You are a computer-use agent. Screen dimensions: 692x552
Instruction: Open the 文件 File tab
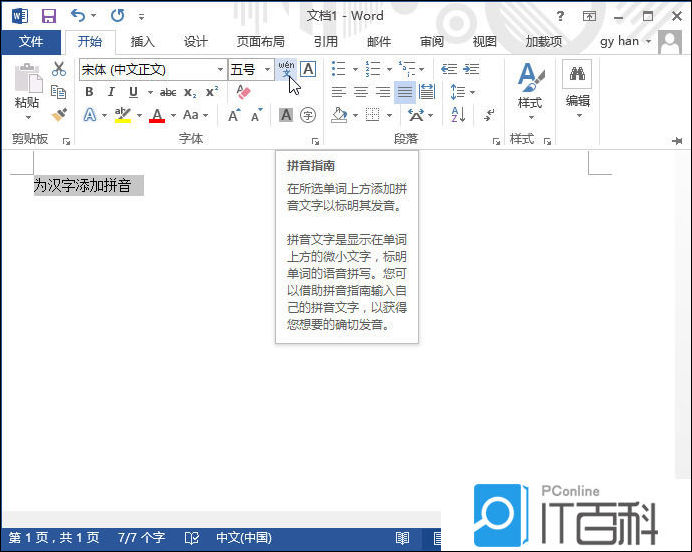tap(31, 42)
